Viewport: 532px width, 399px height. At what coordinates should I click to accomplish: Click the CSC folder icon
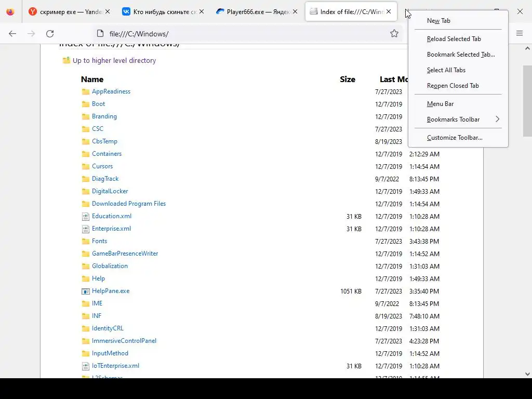tap(86, 129)
